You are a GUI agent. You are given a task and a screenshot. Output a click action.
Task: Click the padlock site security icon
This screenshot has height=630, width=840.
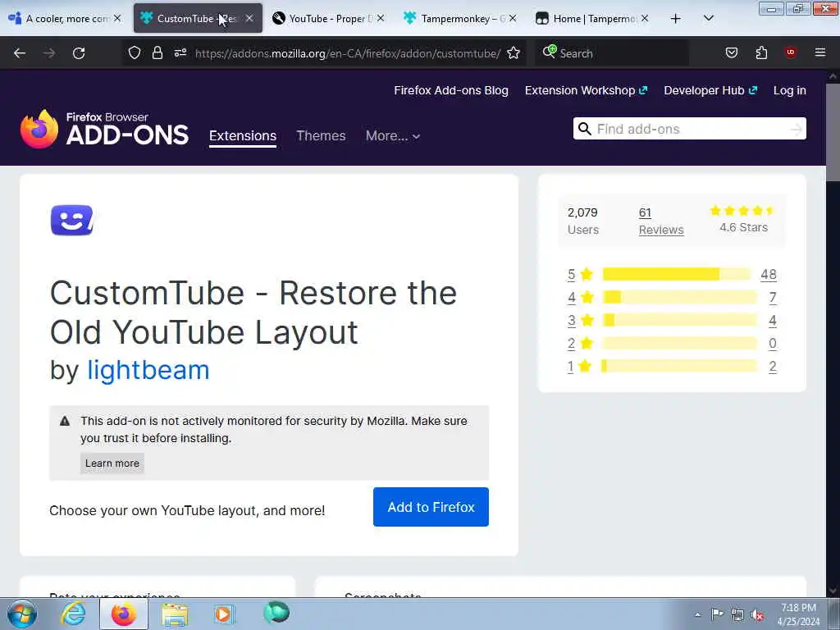click(x=157, y=52)
